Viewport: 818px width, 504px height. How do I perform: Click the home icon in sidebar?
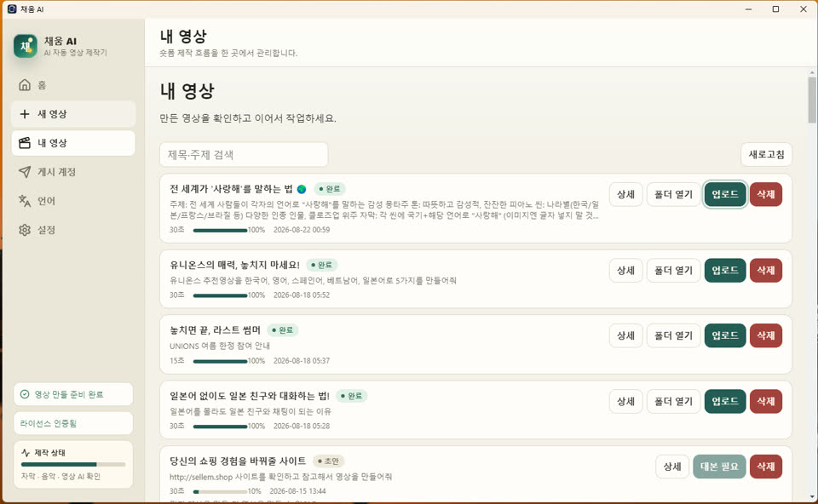pyautogui.click(x=25, y=85)
